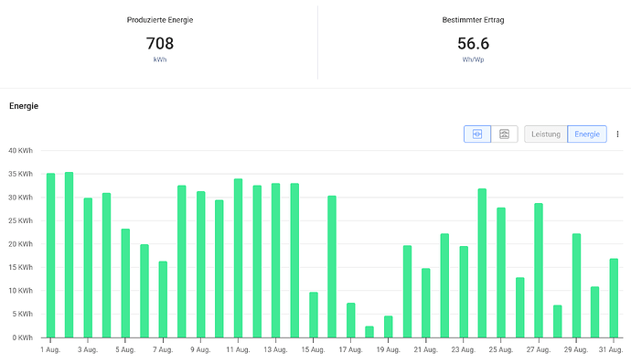Image resolution: width=631 pixels, height=364 pixels.
Task: Click the specific yield value 56.6
Action: pyautogui.click(x=474, y=44)
